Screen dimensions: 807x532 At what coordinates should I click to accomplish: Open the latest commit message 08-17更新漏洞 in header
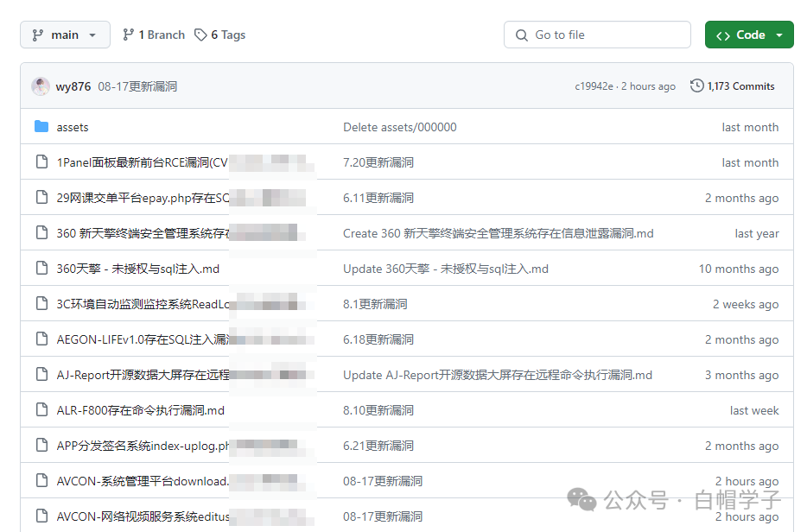pos(137,86)
